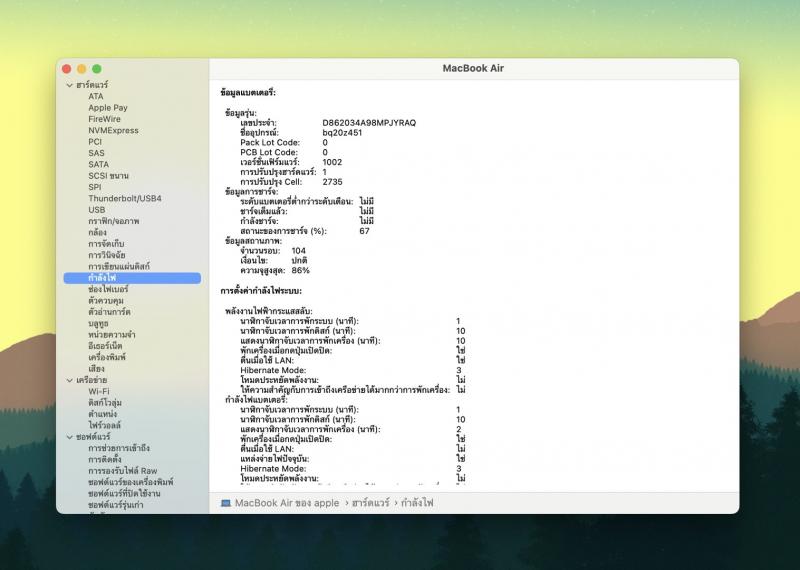Select หน่วยความจำ in the sidebar
Viewport: 800px width, 570px height.
pyautogui.click(x=112, y=335)
